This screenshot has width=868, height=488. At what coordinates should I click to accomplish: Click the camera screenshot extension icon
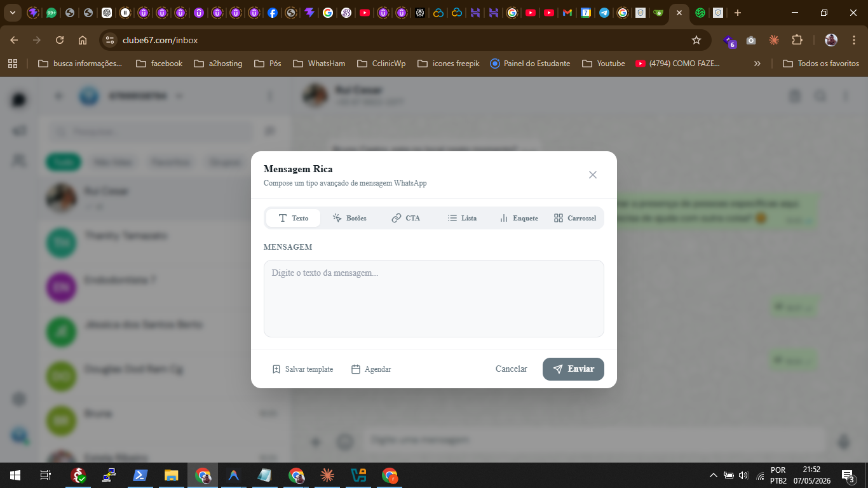click(x=751, y=40)
